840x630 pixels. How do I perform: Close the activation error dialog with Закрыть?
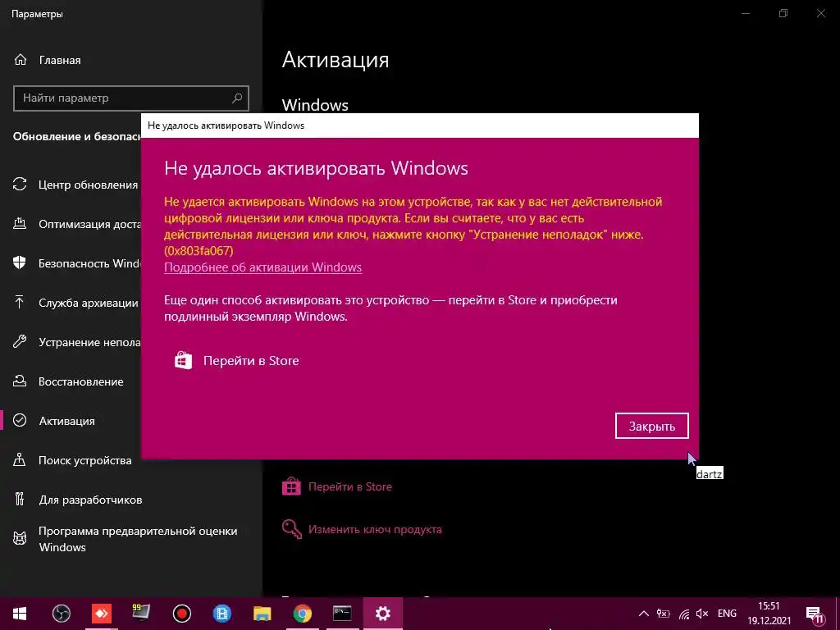click(651, 426)
